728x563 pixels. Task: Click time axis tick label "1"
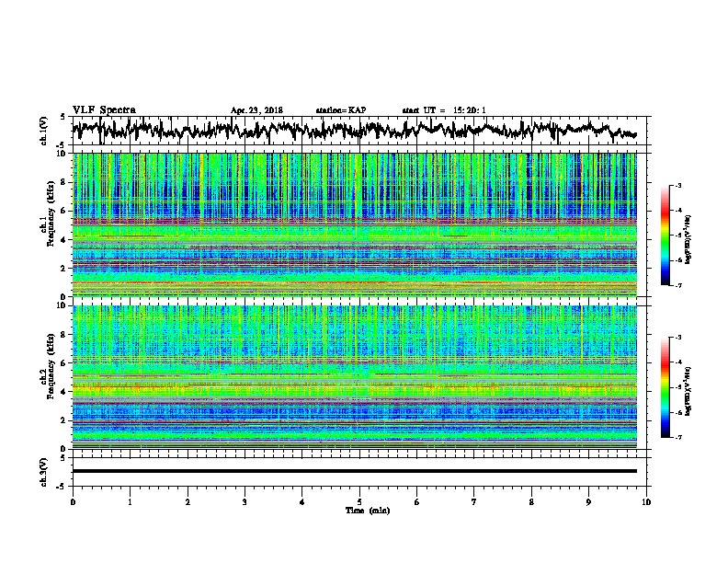(130, 502)
